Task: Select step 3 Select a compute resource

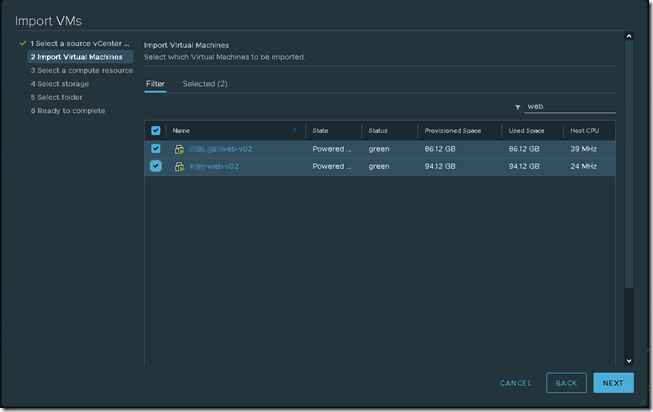Action: pos(82,70)
